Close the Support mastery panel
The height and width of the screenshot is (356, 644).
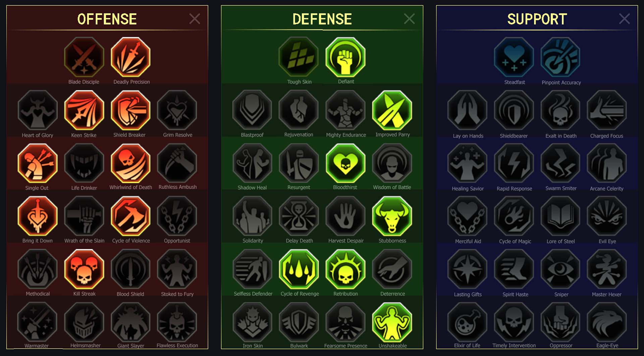[x=624, y=19]
